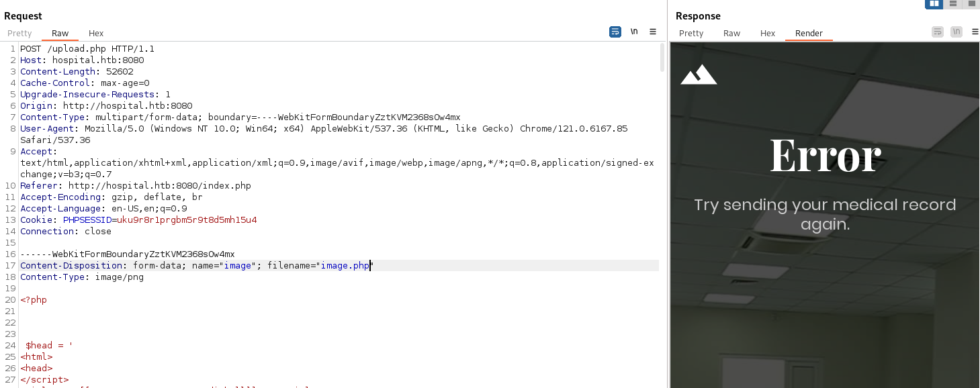The image size is (980, 388).
Task: Click the 'Cache-Control: max-age=0' header
Action: [85, 83]
